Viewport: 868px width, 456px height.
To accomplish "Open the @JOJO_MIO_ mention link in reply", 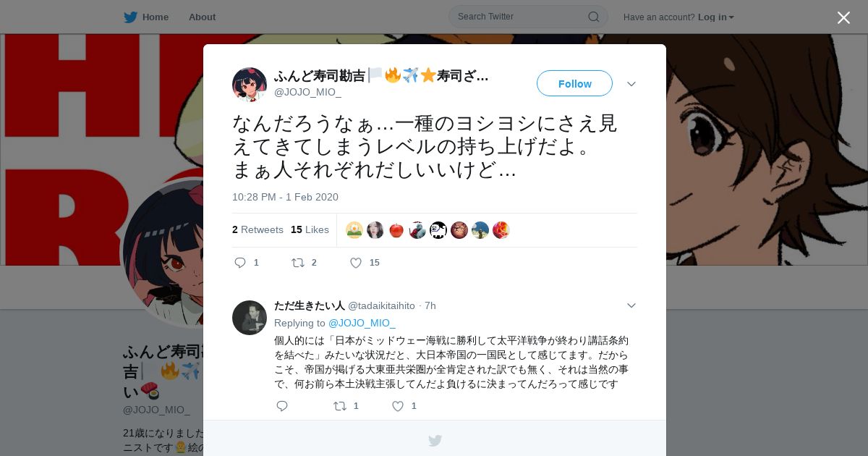I will point(362,323).
